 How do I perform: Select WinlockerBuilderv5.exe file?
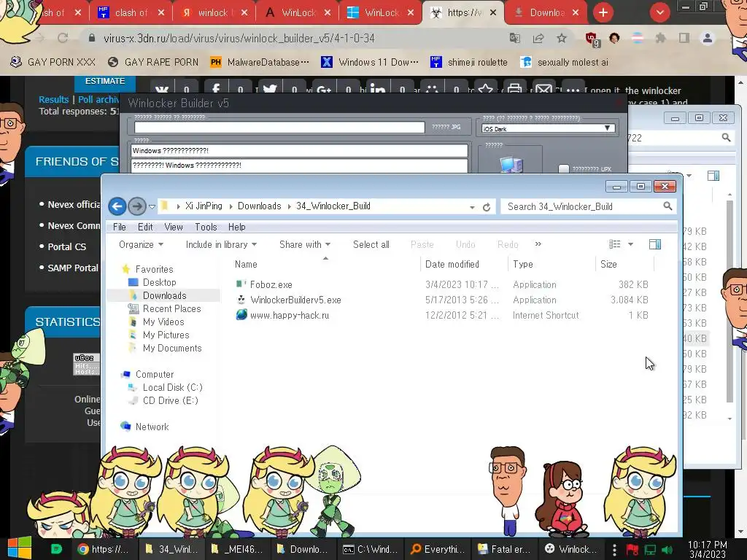coord(295,300)
